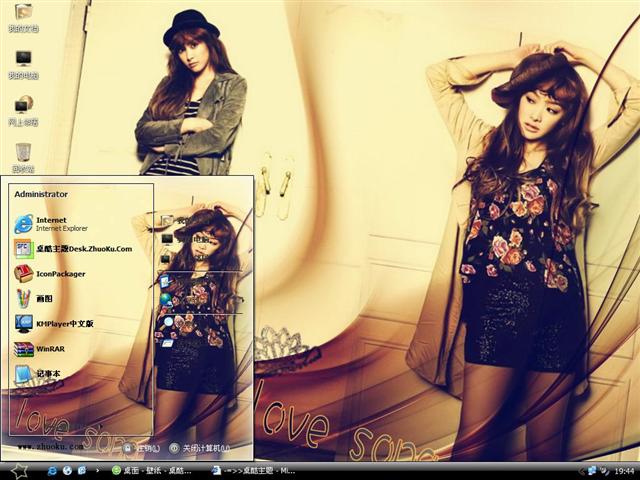
Task: Open 记事本 notepad from the start menu
Action: (38, 374)
